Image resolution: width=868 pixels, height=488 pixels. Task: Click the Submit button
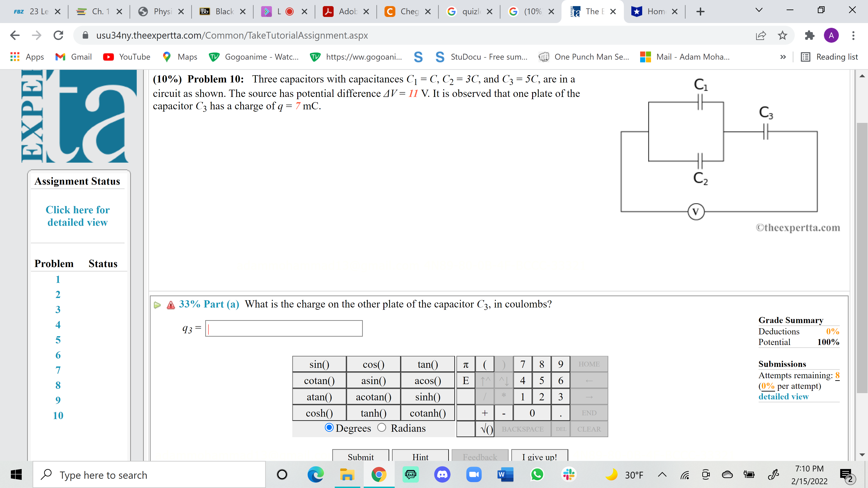[x=361, y=457]
